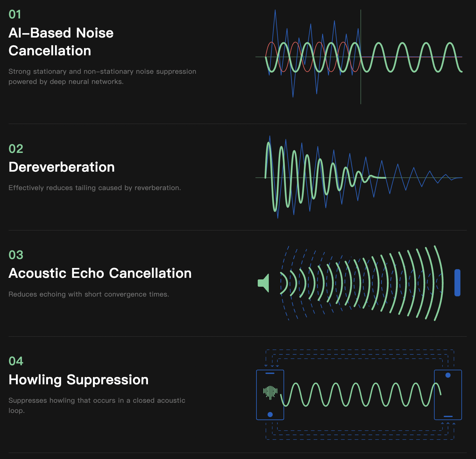Select the Acoustic Echo Cancellation title
Image resolution: width=476 pixels, height=459 pixels.
100,273
